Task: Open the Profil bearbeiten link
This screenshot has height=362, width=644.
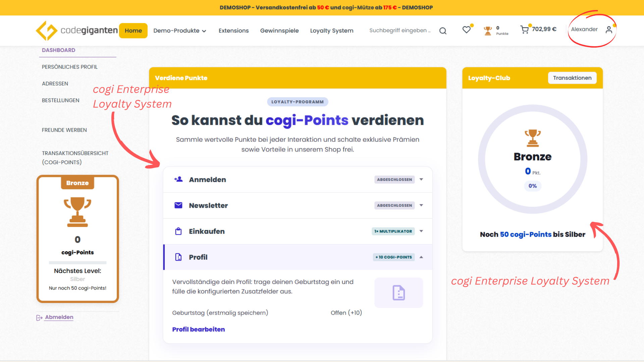Action: tap(198, 329)
